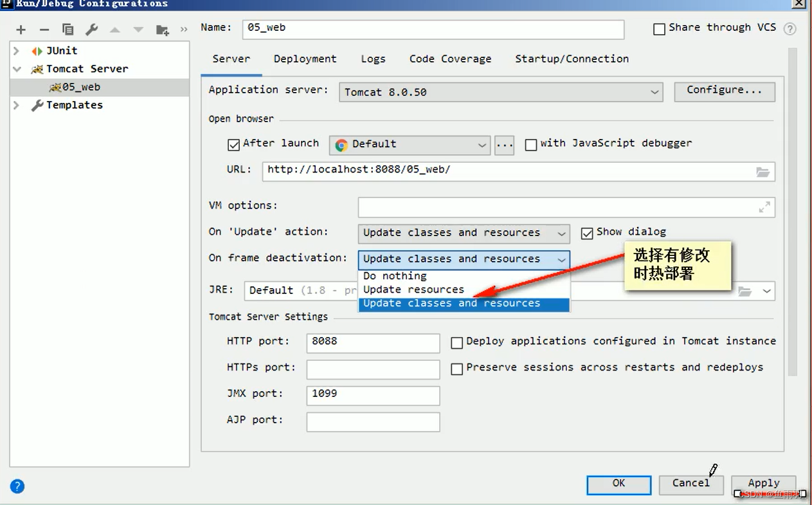Create new folder icon in toolbar

[163, 30]
